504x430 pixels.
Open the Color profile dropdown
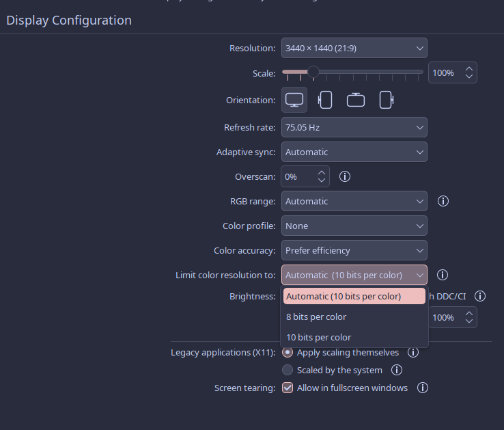point(354,226)
